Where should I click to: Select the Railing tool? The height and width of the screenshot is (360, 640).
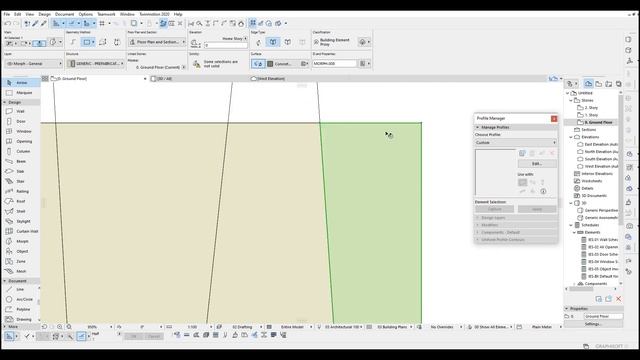[x=21, y=191]
